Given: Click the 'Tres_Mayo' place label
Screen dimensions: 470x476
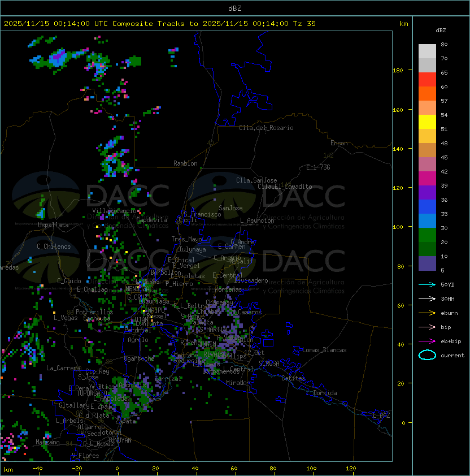Looking at the screenshot, I should [x=186, y=239].
